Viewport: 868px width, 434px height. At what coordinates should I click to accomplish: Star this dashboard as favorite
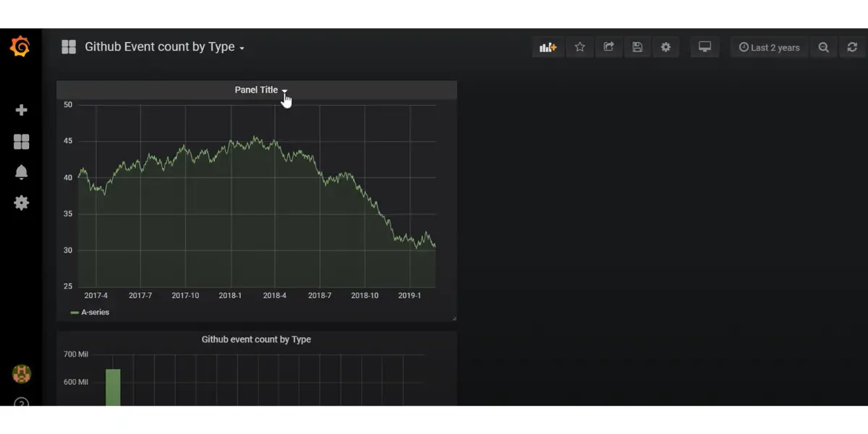(579, 47)
